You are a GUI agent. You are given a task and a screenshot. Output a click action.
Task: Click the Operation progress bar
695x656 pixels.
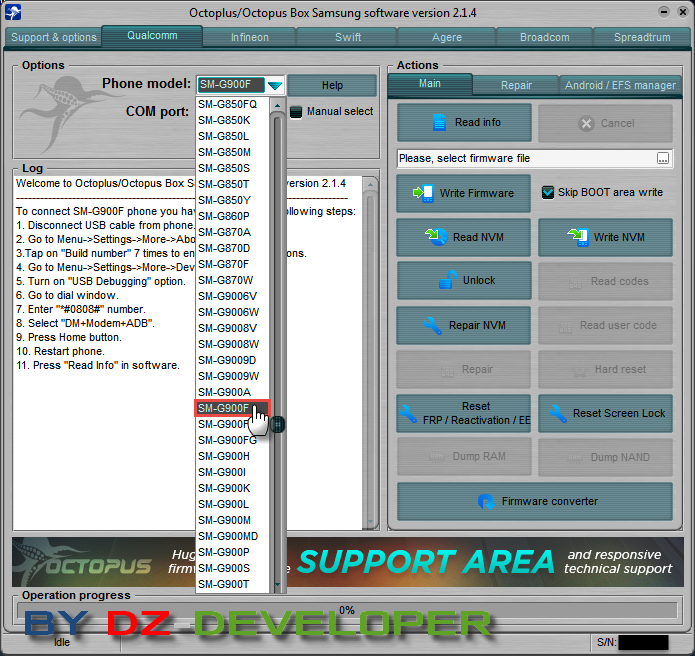pyautogui.click(x=347, y=610)
